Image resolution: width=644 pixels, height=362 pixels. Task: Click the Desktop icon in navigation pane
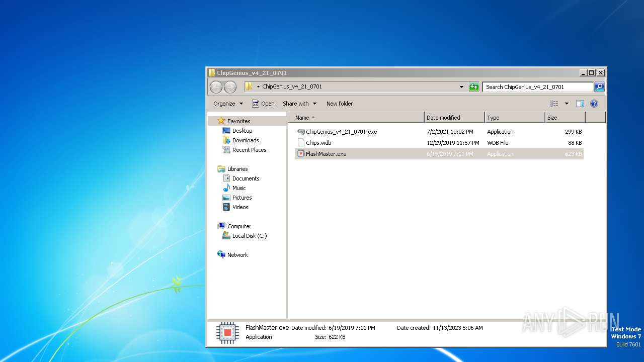226,131
